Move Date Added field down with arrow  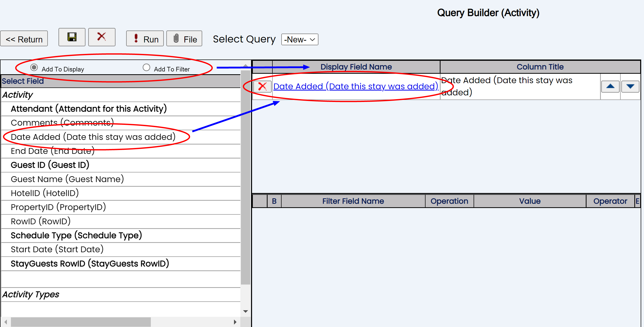click(x=630, y=86)
